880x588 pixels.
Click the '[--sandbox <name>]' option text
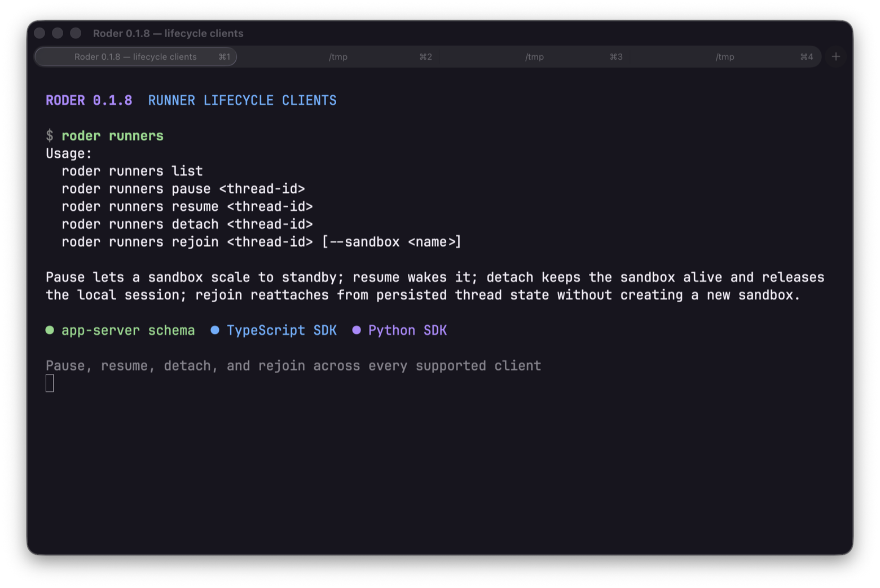pos(391,242)
